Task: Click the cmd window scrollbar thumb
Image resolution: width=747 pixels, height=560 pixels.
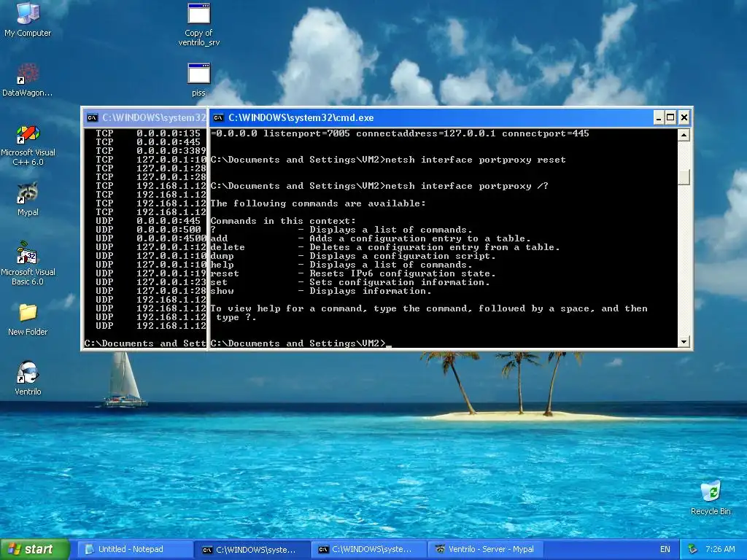Action: click(x=684, y=177)
